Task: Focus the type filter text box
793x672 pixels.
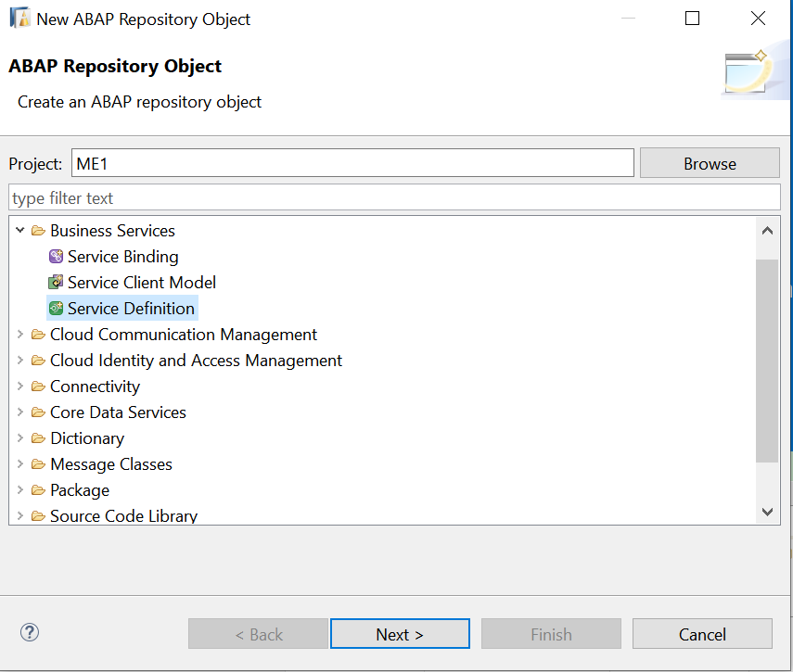Action: tap(394, 197)
